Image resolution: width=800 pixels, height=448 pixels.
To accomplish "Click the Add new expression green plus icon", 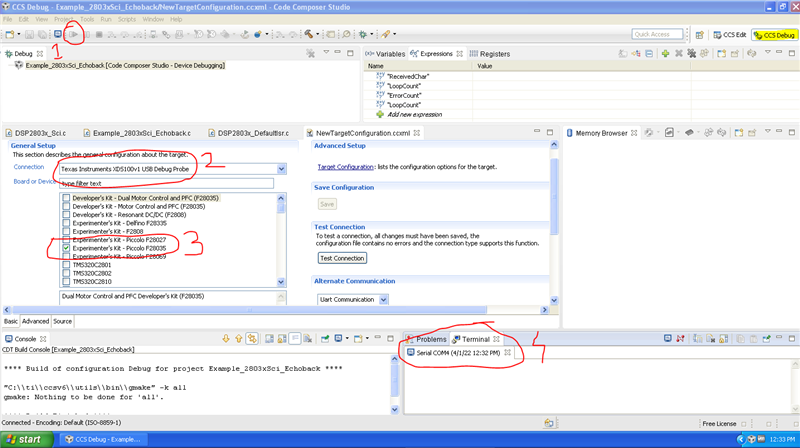I will tap(665, 54).
